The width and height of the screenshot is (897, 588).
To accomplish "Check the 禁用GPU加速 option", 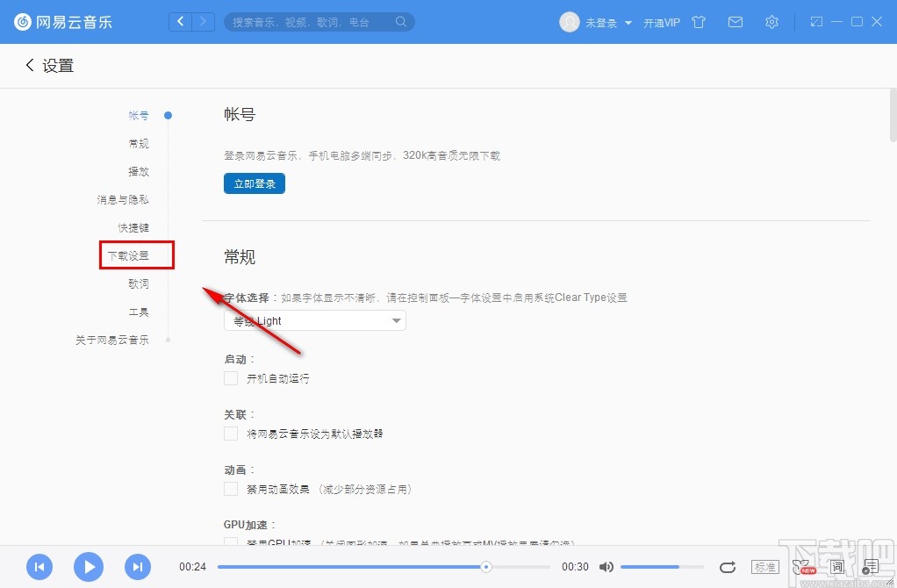I will tap(231, 541).
